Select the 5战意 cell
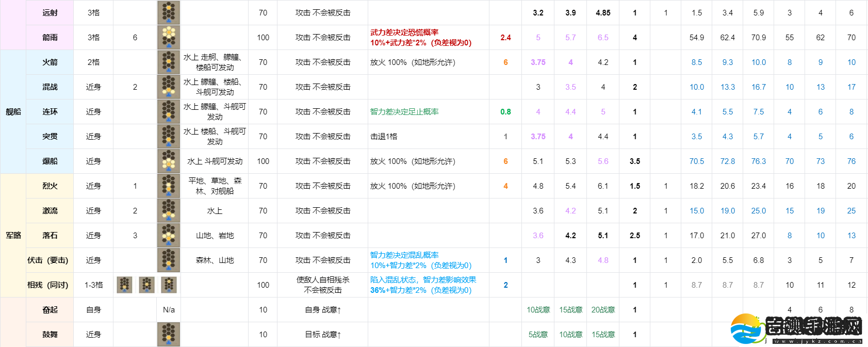The image size is (868, 347). [x=538, y=335]
